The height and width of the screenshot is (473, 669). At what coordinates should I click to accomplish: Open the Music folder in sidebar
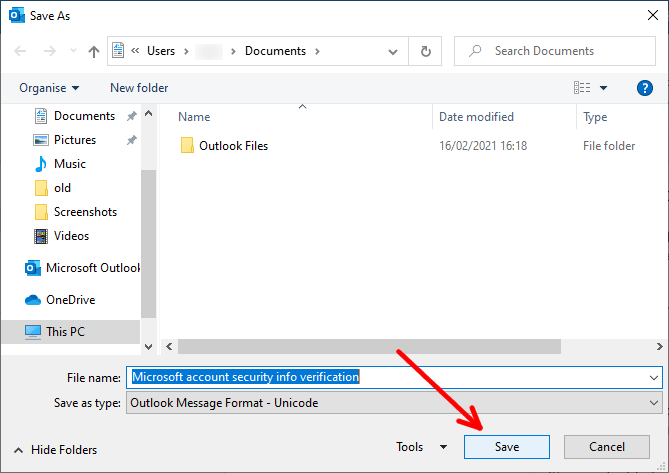point(69,164)
